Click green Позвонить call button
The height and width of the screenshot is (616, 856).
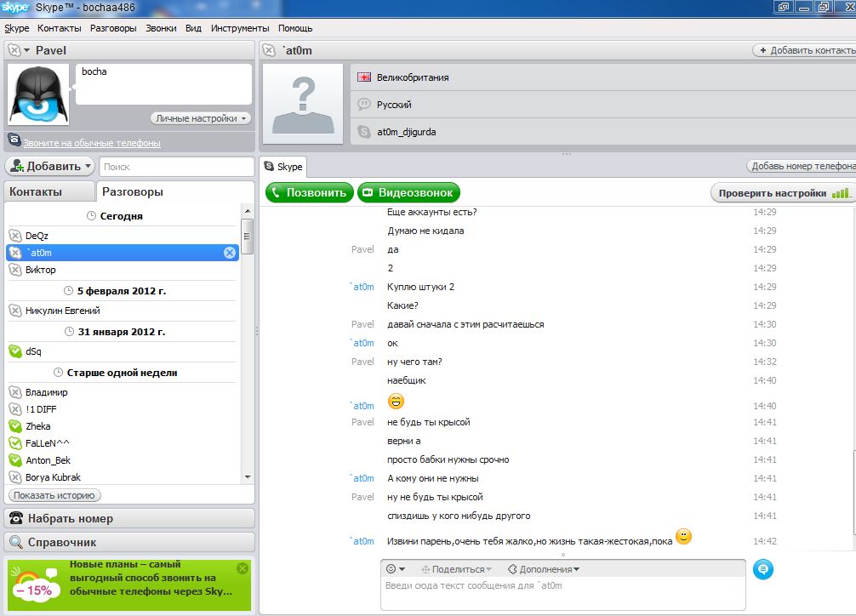coord(310,192)
